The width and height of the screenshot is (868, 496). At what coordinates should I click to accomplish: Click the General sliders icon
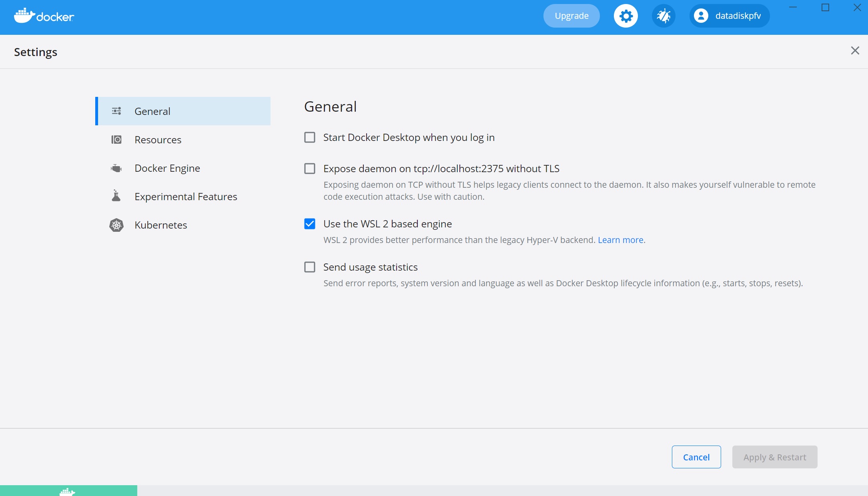click(116, 111)
